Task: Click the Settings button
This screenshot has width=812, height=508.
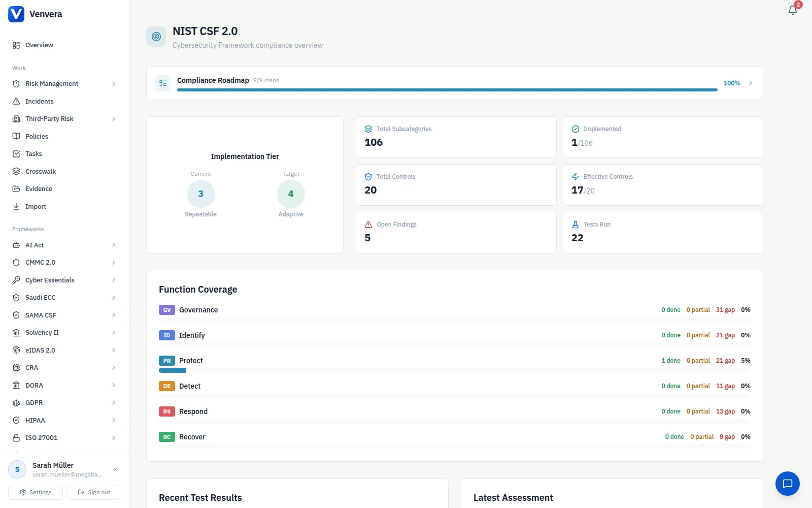Action: (36, 492)
